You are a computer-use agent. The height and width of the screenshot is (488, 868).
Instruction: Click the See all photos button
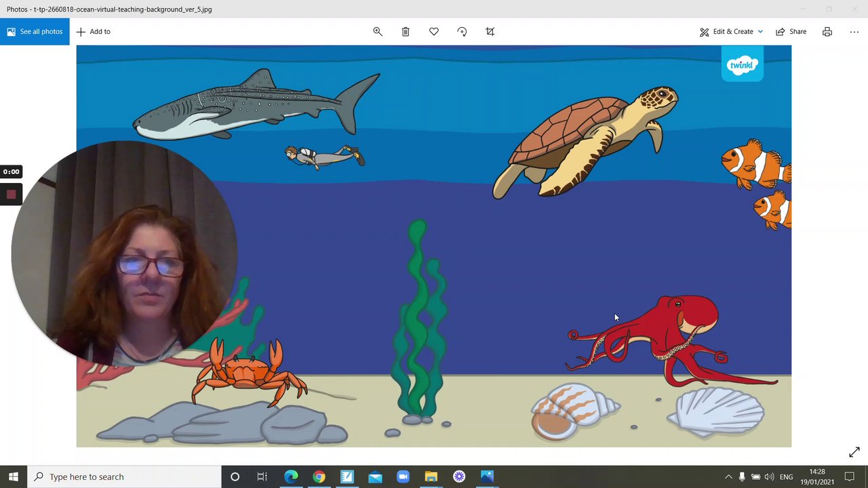[x=35, y=32]
